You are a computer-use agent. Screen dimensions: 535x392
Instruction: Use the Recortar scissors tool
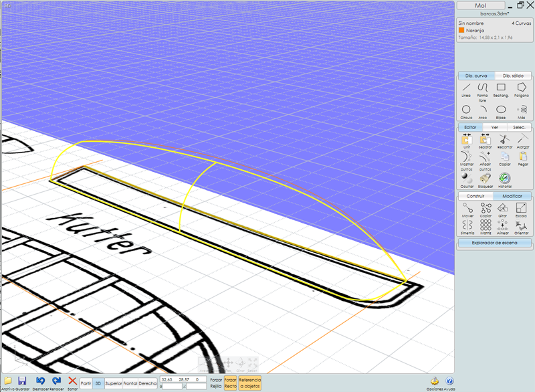coord(505,141)
